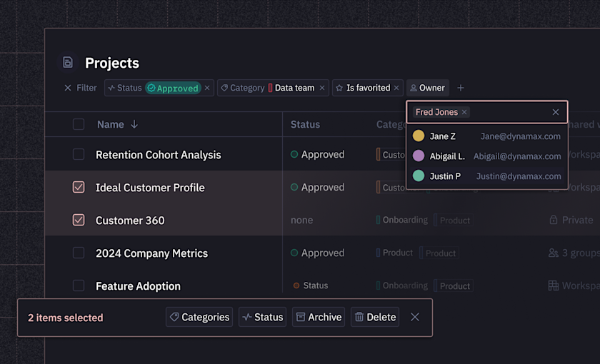Add a new filter with the plus icon
This screenshot has height=364, width=600.
461,88
